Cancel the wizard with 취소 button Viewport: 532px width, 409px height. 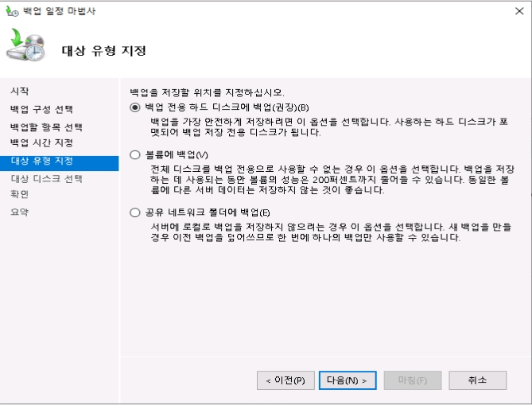(477, 380)
